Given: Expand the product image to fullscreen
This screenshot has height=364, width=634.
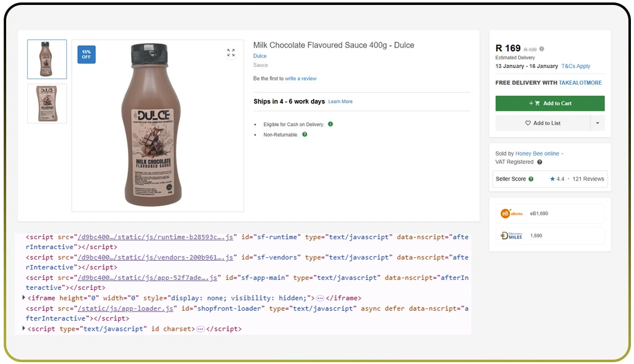Looking at the screenshot, I should pos(231,53).
